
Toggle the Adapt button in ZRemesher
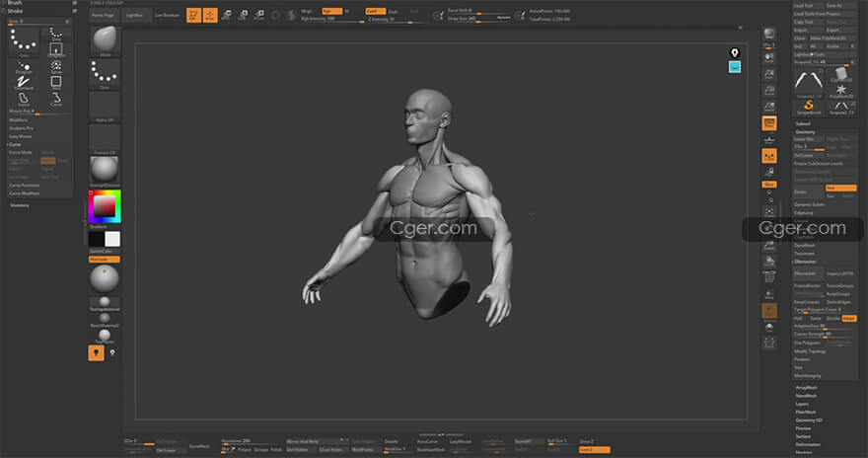coord(849,319)
